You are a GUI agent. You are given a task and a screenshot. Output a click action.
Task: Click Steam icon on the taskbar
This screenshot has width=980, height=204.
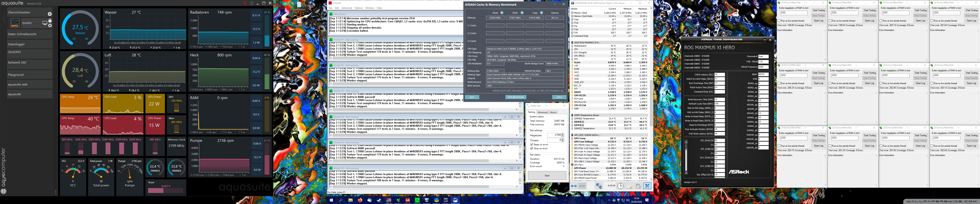[379, 200]
